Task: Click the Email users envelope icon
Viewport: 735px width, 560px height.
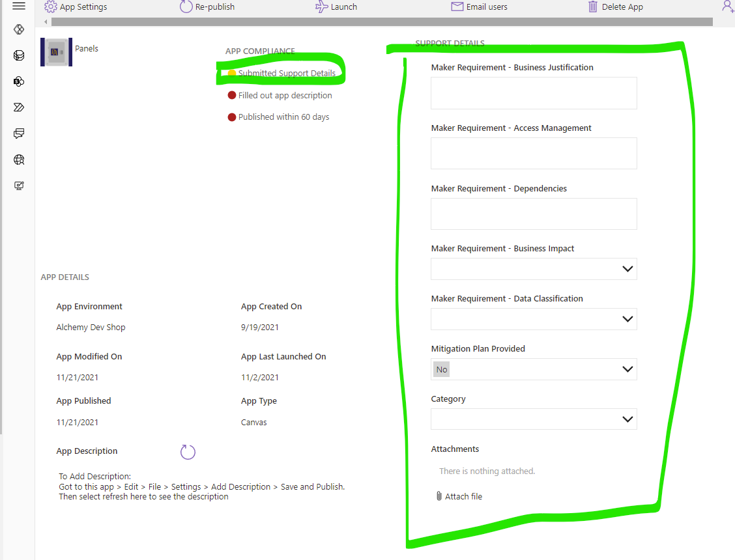Action: pyautogui.click(x=456, y=7)
